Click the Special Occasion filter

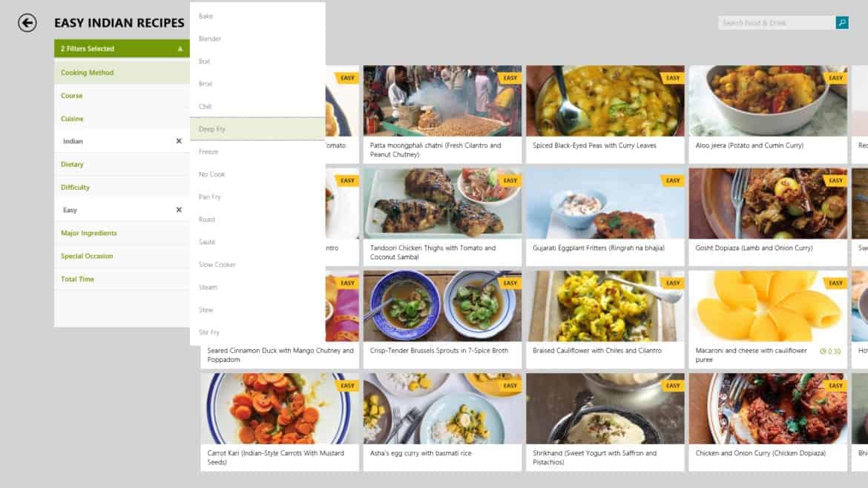(x=122, y=256)
